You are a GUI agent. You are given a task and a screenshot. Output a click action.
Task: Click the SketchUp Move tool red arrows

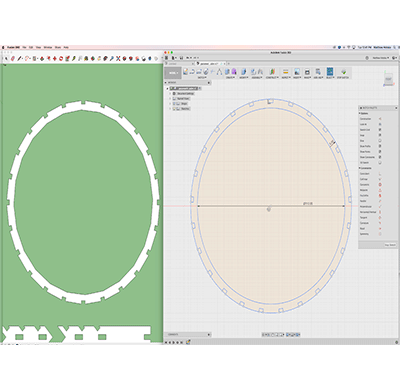pyautogui.click(x=55, y=58)
